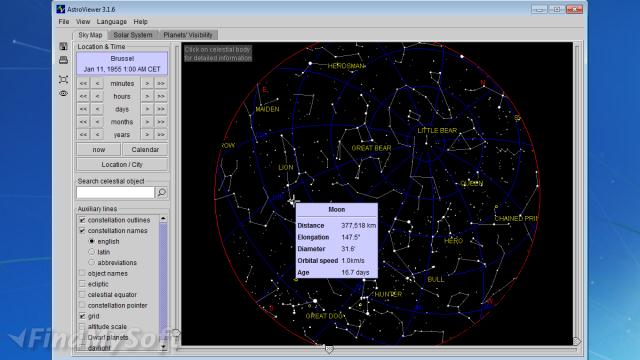
Task: Step months forward with single arrow
Action: [147, 122]
